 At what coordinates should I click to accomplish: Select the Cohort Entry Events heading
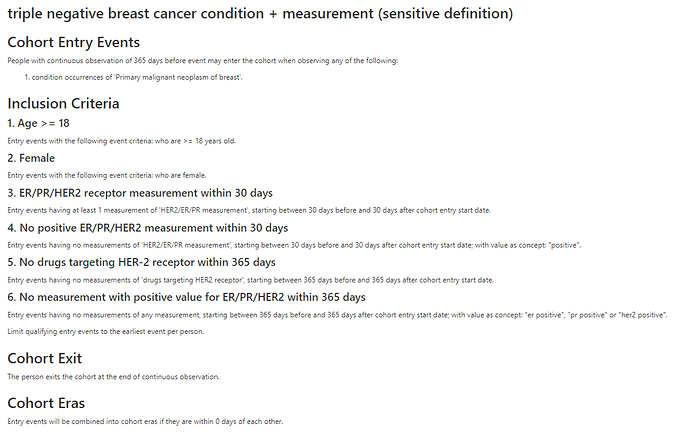point(73,42)
